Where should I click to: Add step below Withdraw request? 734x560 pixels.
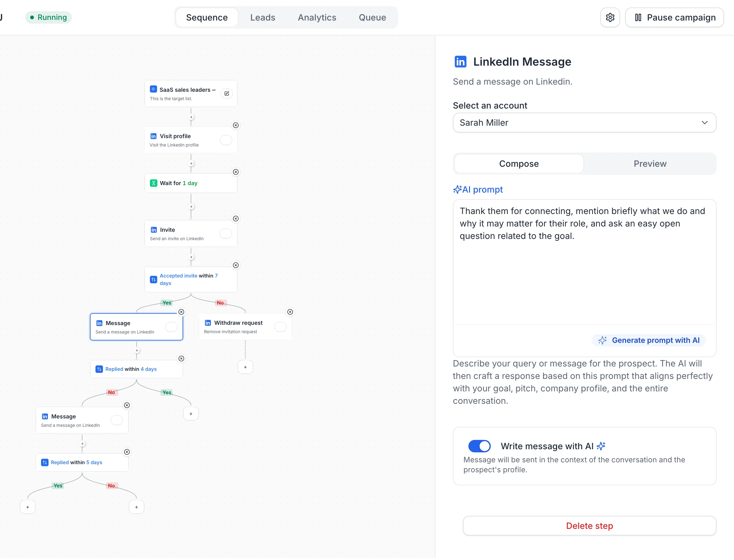[x=245, y=367]
